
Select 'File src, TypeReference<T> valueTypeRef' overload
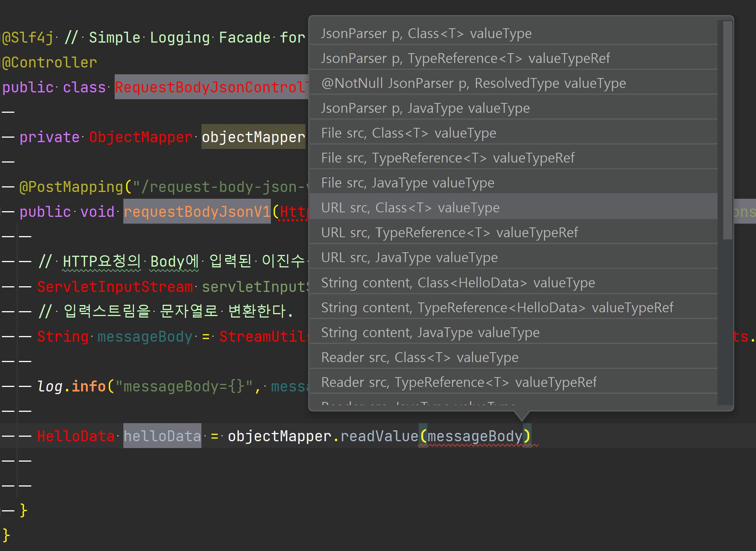coord(513,158)
